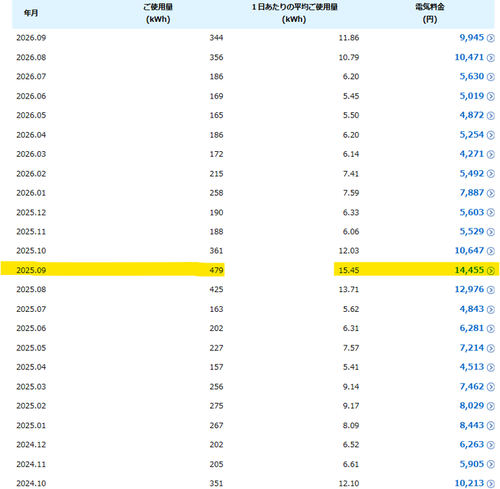The image size is (500, 489).
Task: Click the arrow icon beside 4,513 yen
Action: (x=490, y=367)
